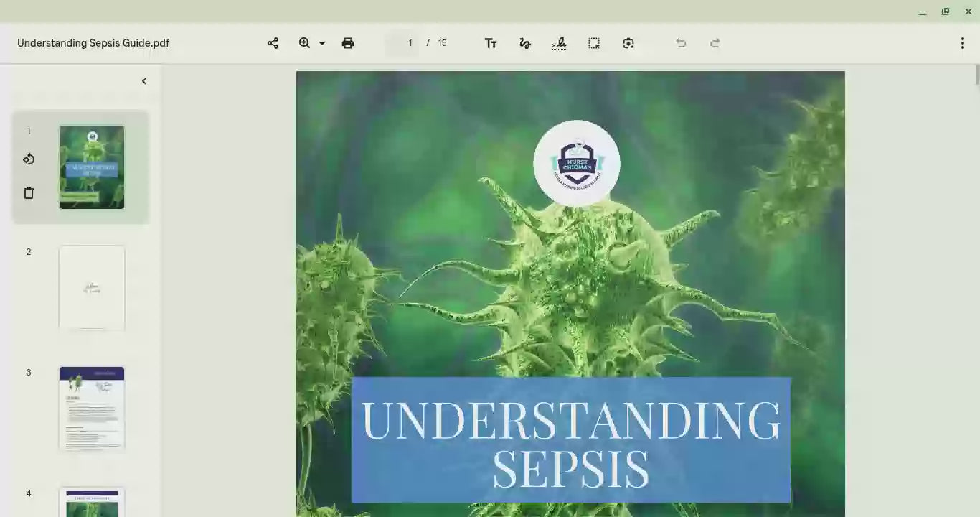Jump to the page 3 thumbnail
980x517 pixels.
[92, 409]
